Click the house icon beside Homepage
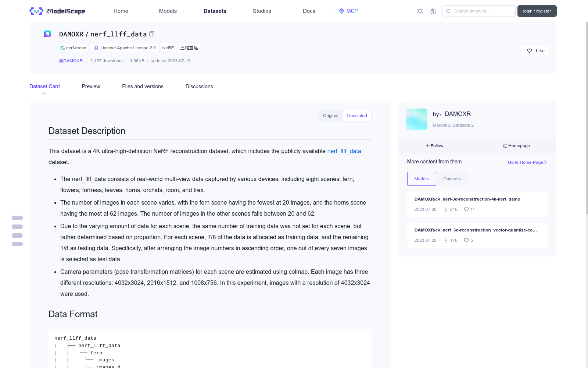Screen dimensions: 588x368 505,146
